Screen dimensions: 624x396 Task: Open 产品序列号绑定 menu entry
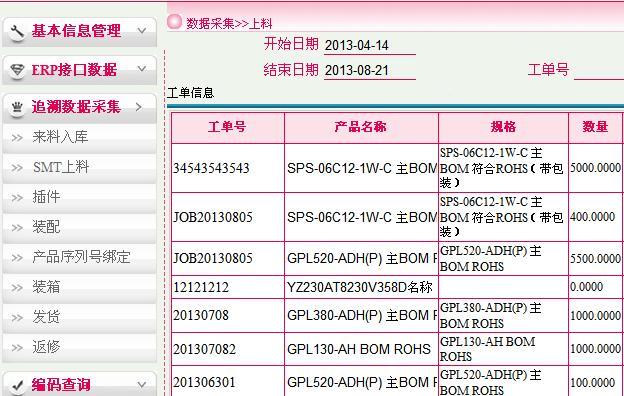(80, 257)
